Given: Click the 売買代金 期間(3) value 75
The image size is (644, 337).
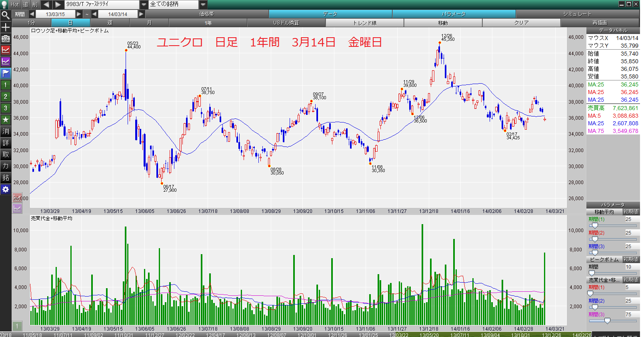Looking at the screenshot, I should (632, 315).
